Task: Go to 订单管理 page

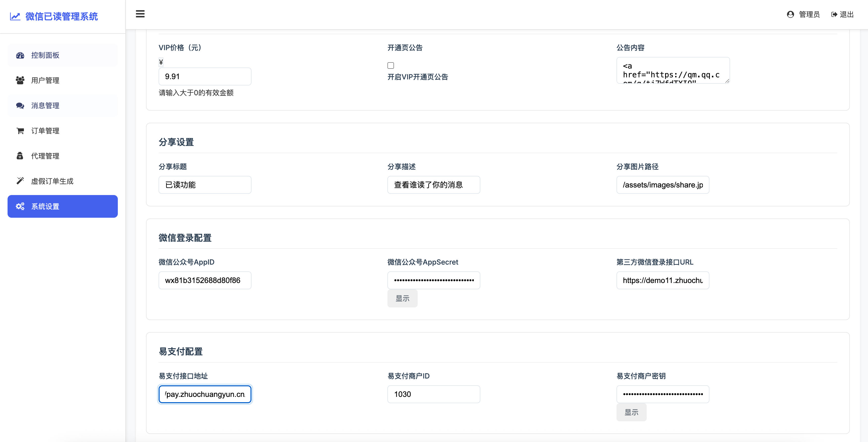Action: tap(63, 131)
